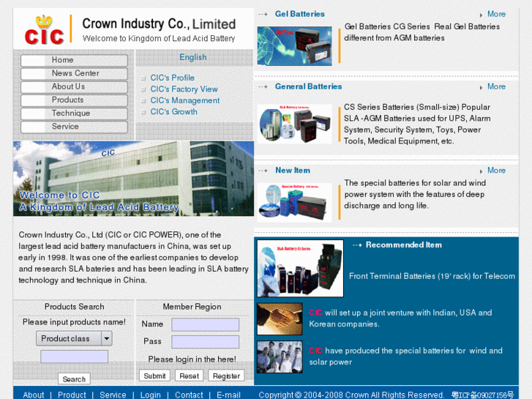Click the ICP registration number in footer
Viewport: 532px width, 399px height.
point(482,395)
